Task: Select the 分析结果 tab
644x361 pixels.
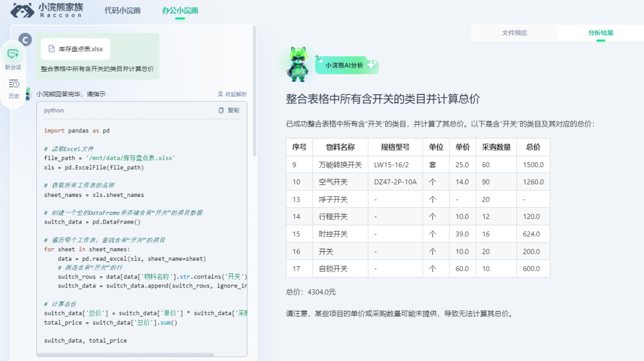Action: pyautogui.click(x=600, y=33)
